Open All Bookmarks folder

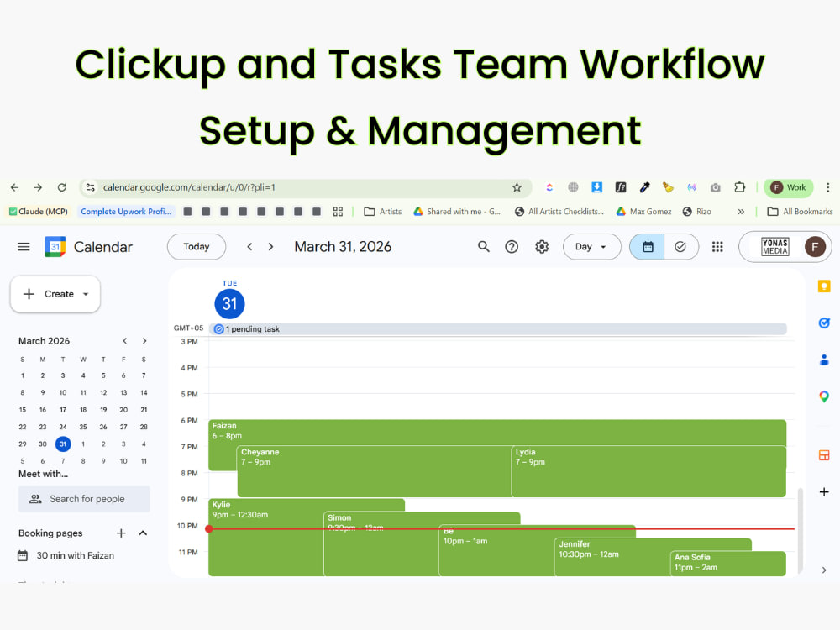tap(800, 212)
